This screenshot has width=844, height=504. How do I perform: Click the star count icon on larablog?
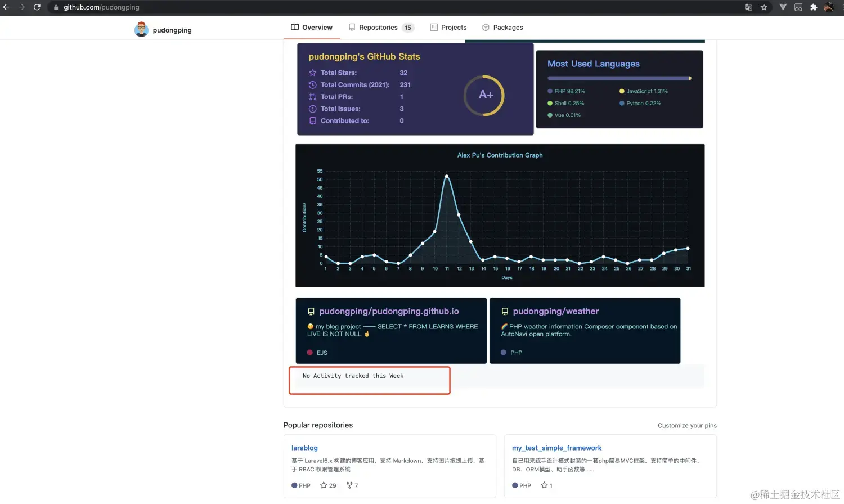pyautogui.click(x=324, y=485)
